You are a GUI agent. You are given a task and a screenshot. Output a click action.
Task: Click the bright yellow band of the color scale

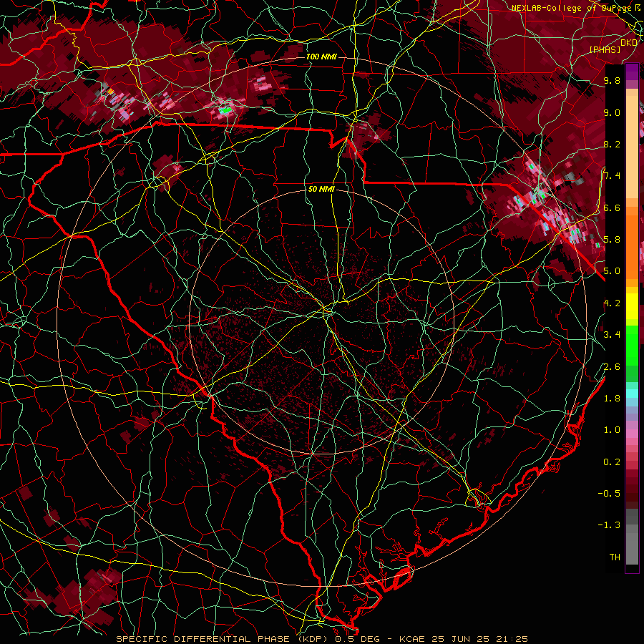click(632, 306)
